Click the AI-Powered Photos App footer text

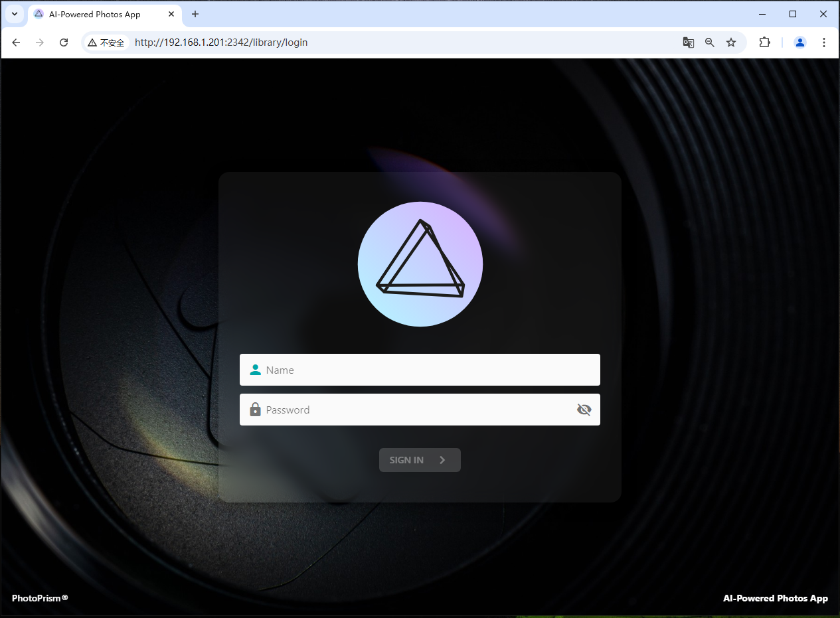click(x=776, y=598)
